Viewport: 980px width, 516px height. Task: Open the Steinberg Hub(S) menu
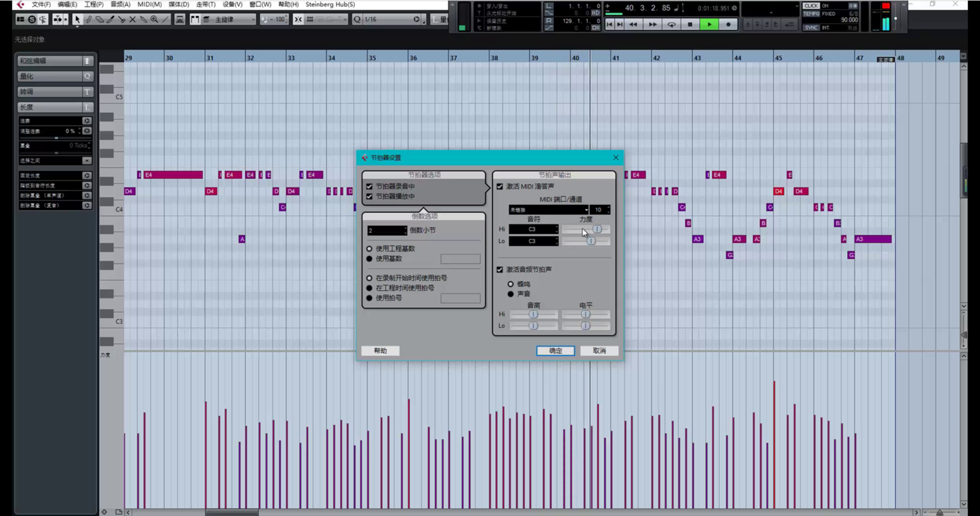330,5
